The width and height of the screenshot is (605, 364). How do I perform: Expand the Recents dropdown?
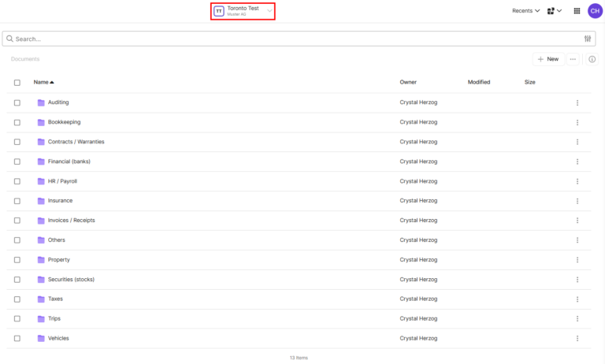pos(525,11)
